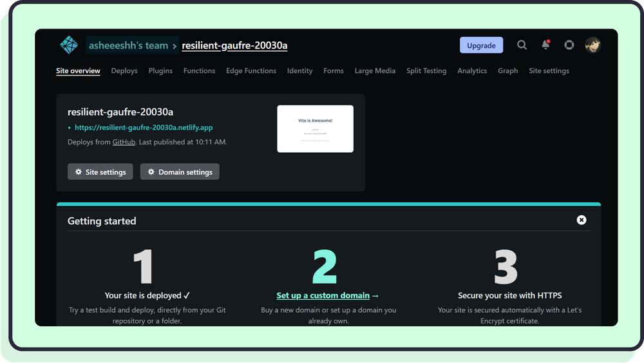Screen dimensions: 644x363
Task: Open the site preview thumbnail
Action: tap(315, 129)
